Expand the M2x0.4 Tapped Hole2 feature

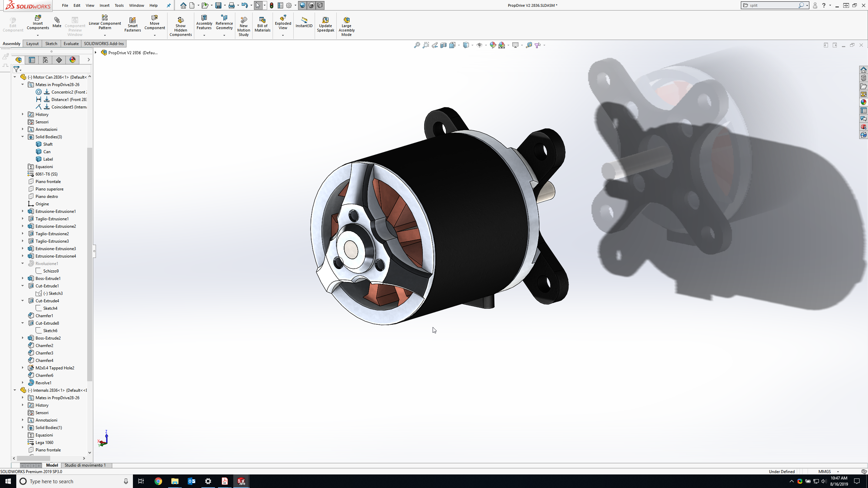[x=23, y=368]
